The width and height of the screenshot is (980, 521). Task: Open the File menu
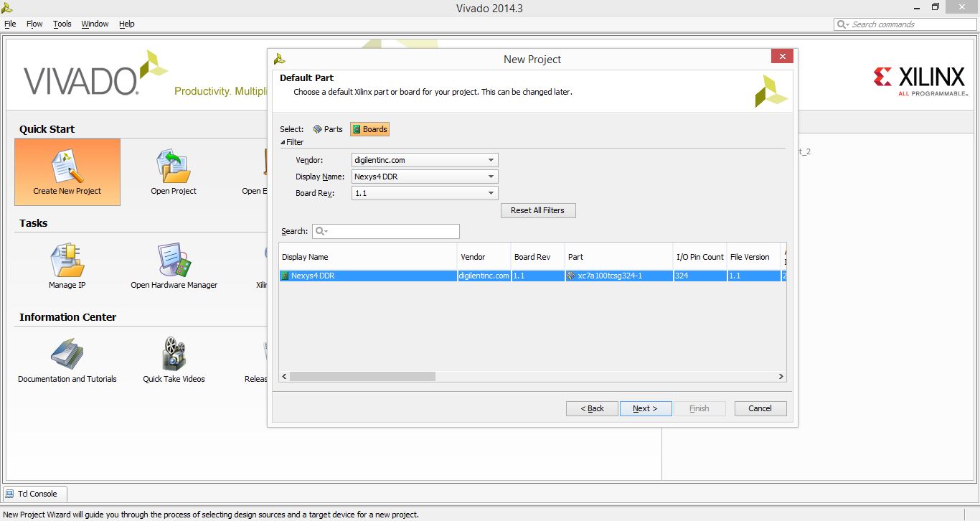click(x=10, y=24)
